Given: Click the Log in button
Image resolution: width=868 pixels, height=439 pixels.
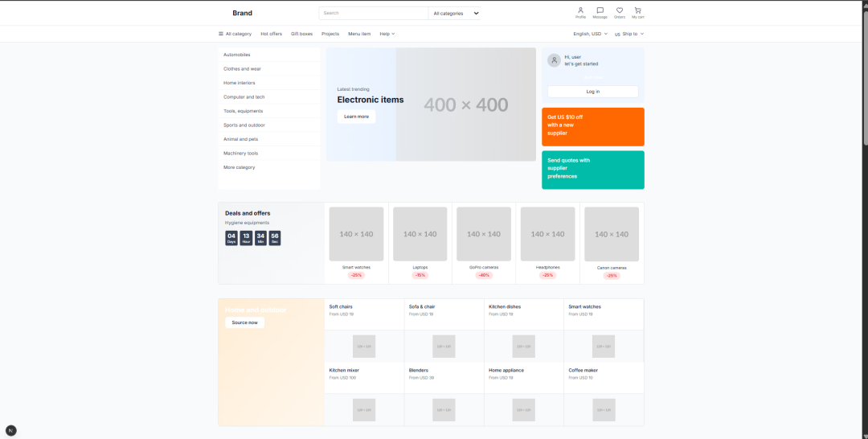Looking at the screenshot, I should point(593,92).
